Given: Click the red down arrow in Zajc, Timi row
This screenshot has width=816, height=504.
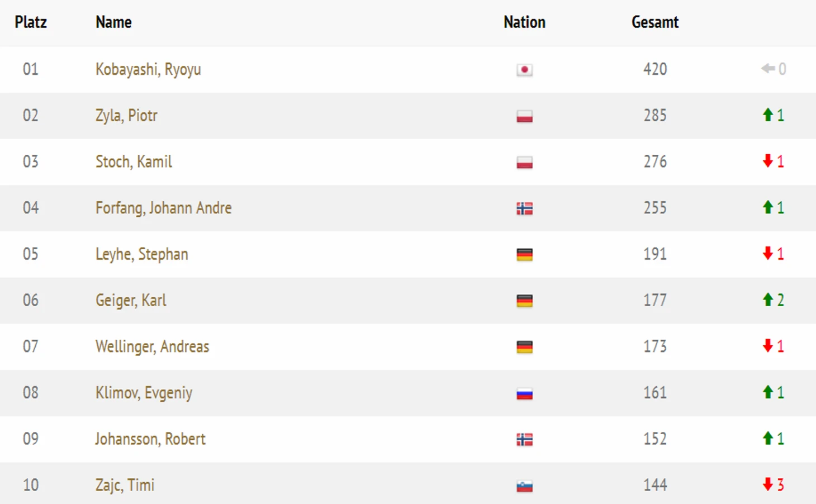Looking at the screenshot, I should pyautogui.click(x=768, y=484).
